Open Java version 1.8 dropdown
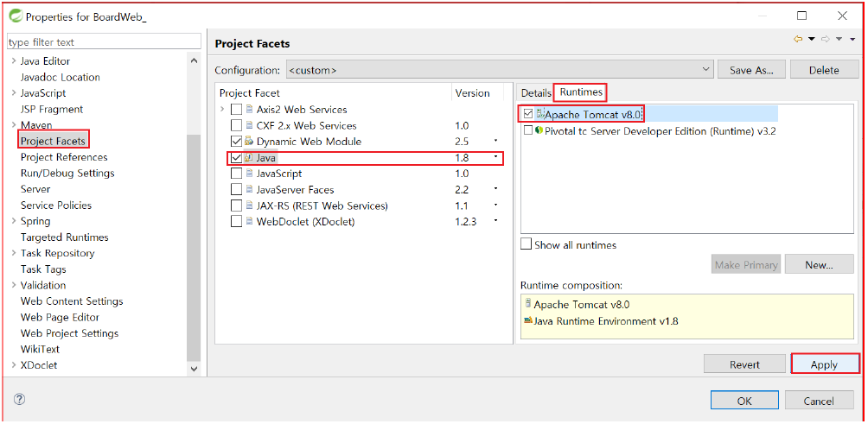This screenshot has width=868, height=424. [496, 156]
